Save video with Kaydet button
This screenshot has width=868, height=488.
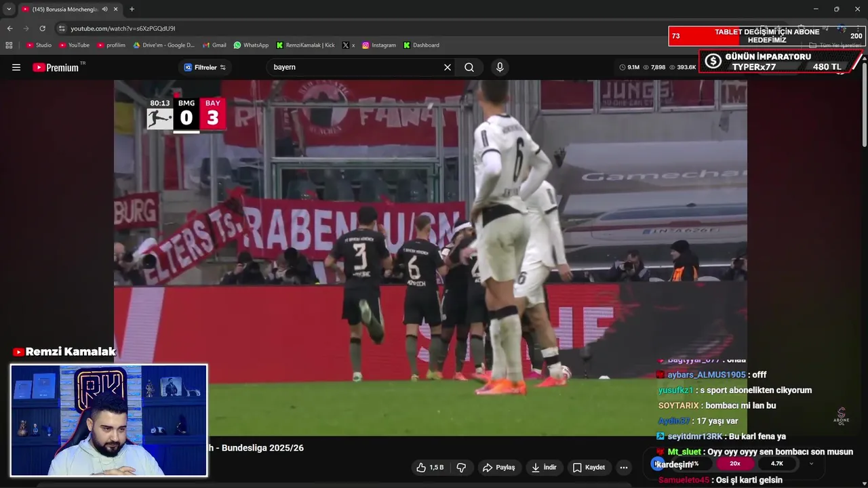click(589, 468)
